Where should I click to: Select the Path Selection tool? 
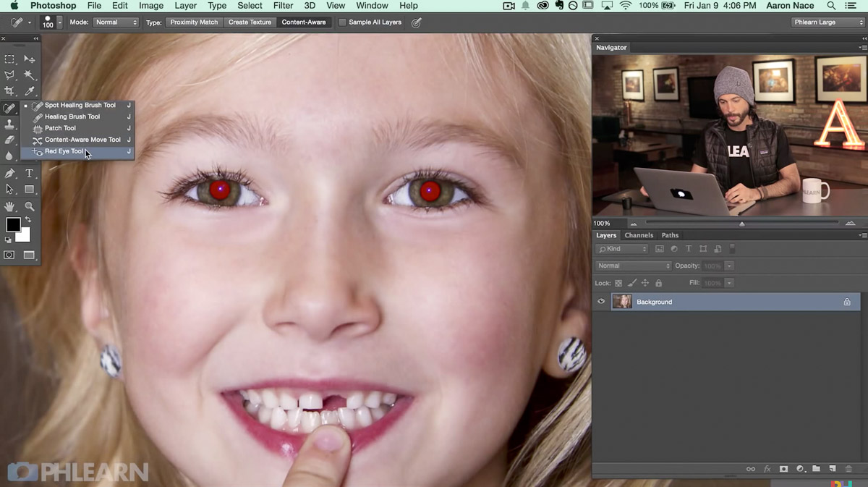tap(9, 190)
